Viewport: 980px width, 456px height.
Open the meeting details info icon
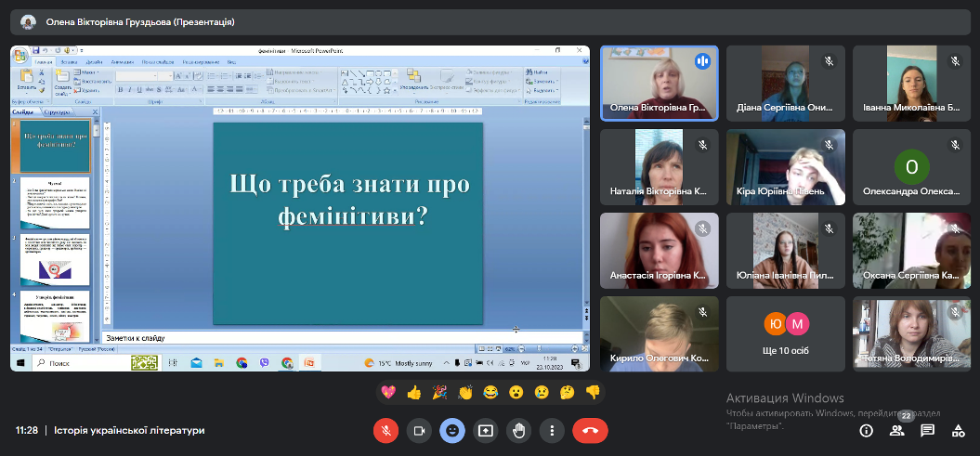click(x=867, y=430)
